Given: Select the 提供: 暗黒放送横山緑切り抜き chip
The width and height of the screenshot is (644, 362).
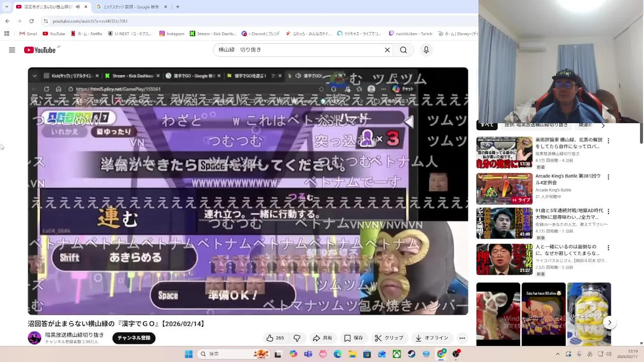Looking at the screenshot, I should 536,125.
